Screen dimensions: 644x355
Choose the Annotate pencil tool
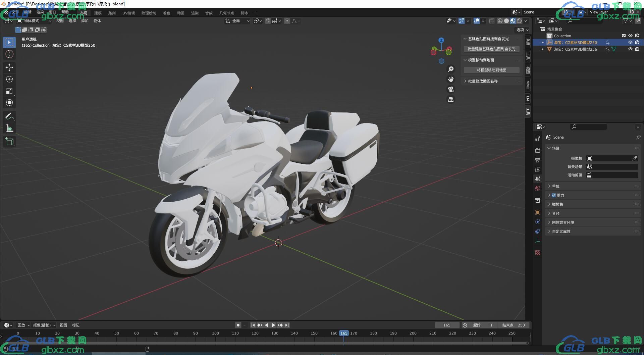[9, 116]
